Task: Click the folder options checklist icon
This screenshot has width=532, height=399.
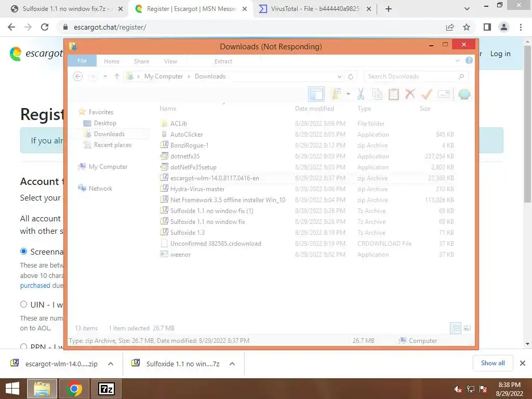Action: (336, 94)
